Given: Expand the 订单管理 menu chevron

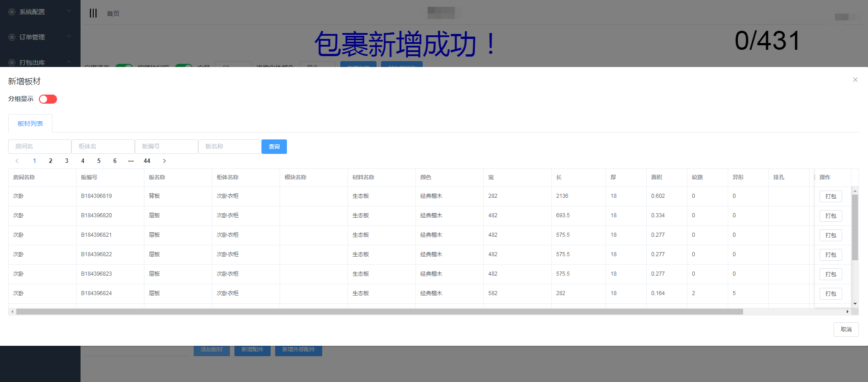Looking at the screenshot, I should 69,36.
